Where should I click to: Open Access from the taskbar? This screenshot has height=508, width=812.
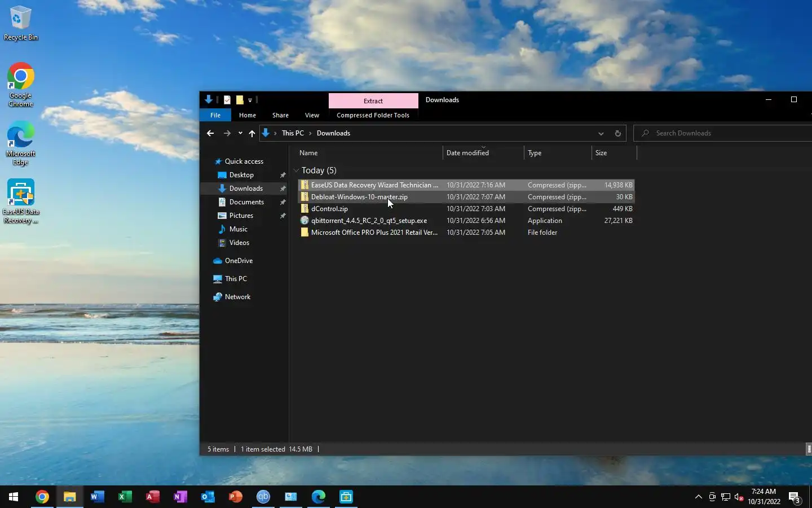[153, 497]
